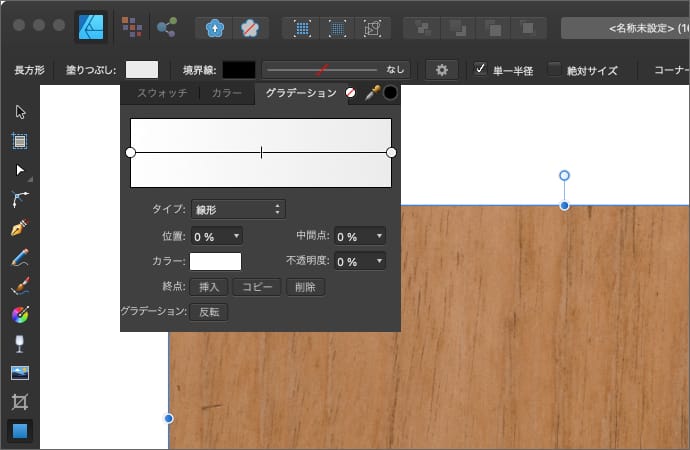The image size is (690, 450).
Task: Select the Pencil tool
Action: point(19,258)
